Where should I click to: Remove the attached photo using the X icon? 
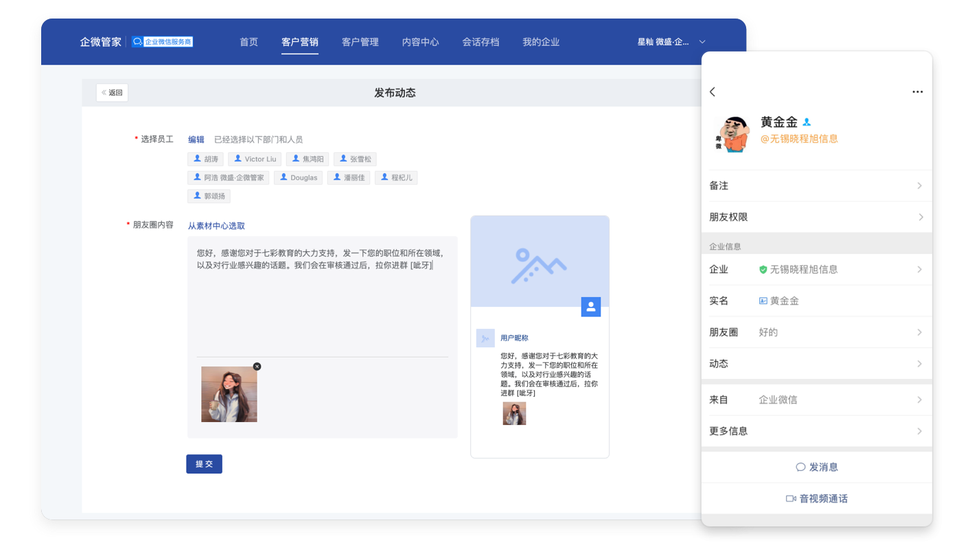tap(257, 366)
